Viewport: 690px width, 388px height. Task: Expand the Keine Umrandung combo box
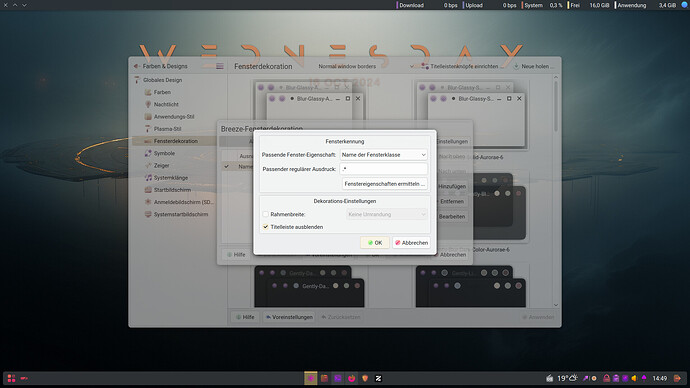387,214
